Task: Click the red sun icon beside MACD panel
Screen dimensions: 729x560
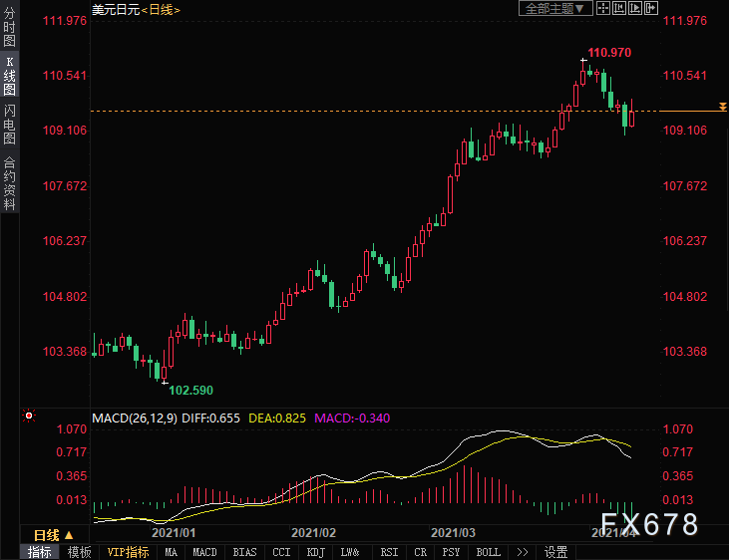Action: (x=30, y=417)
